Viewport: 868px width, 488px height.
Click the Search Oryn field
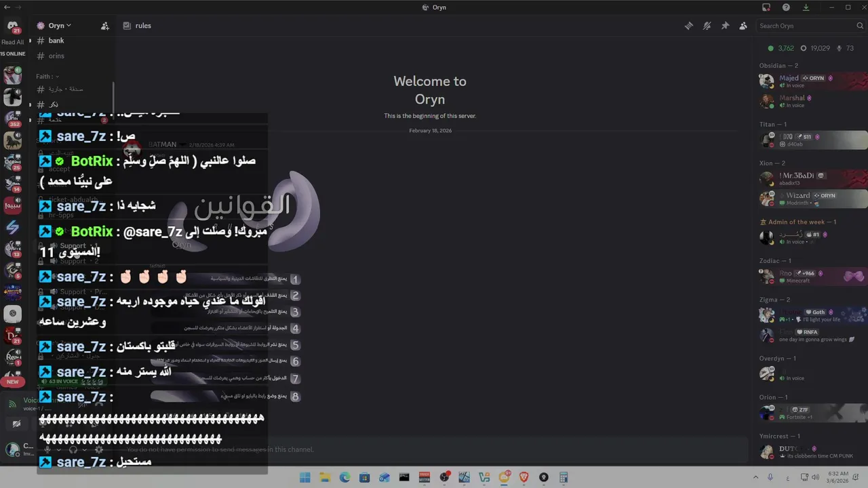pyautogui.click(x=810, y=26)
